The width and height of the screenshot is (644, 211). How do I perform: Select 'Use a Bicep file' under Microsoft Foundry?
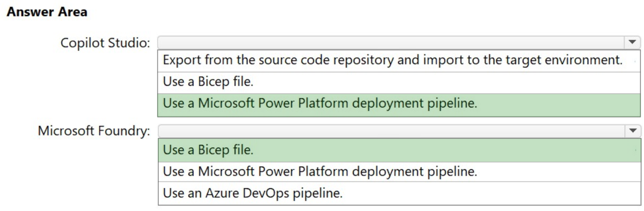[399, 150]
